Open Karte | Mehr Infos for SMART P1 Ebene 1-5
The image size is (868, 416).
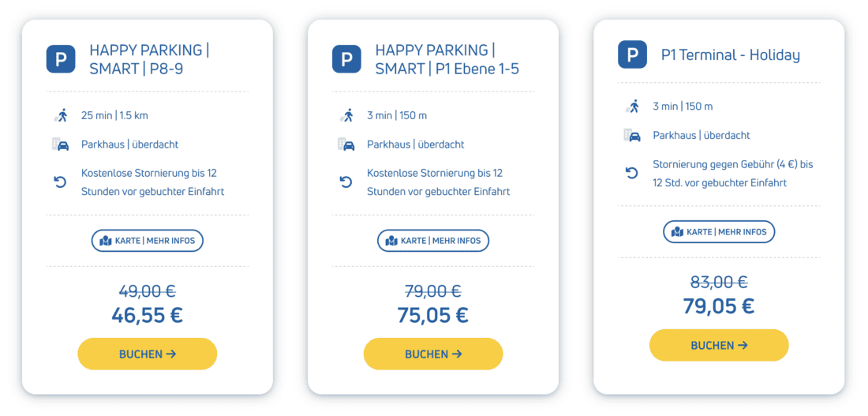pos(433,240)
